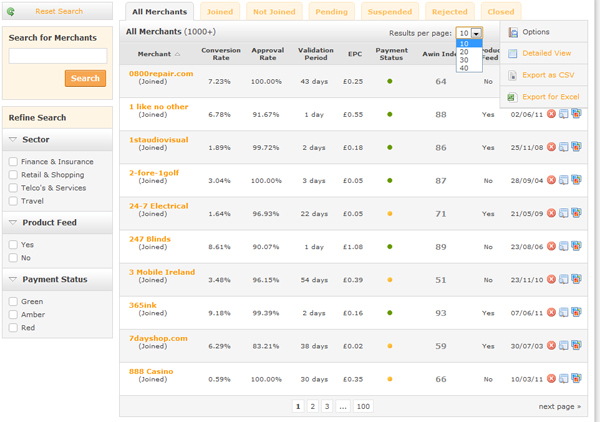The height and width of the screenshot is (422, 600).
Task: Click the Export as CSV file icon
Action: coord(512,75)
